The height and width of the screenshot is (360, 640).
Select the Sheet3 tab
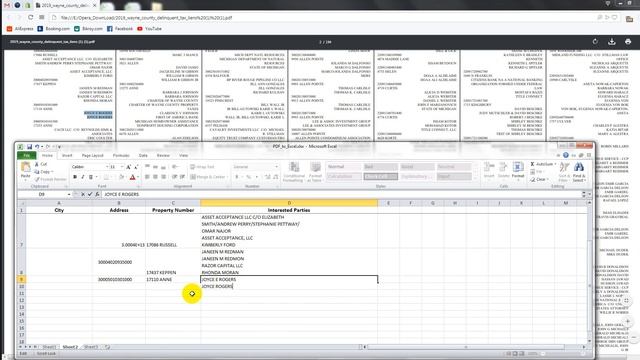(91, 347)
